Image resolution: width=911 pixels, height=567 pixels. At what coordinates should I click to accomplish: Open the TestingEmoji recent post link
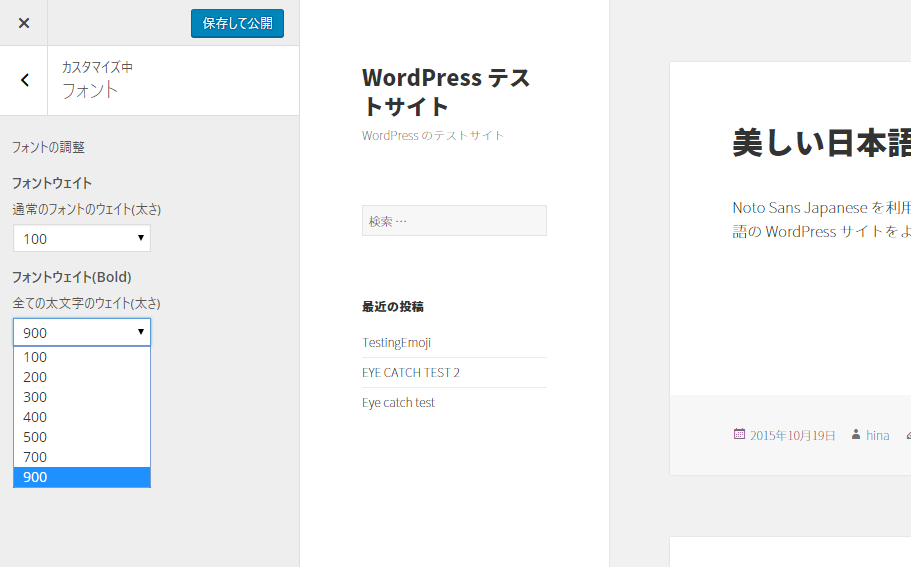tap(396, 343)
